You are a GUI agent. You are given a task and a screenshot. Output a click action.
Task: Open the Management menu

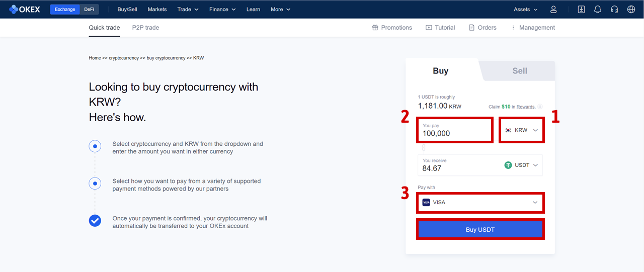click(533, 28)
